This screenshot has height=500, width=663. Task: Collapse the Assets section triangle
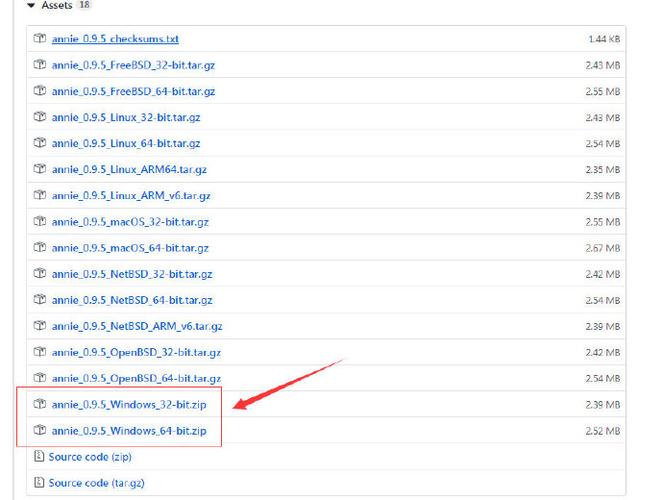point(31,5)
